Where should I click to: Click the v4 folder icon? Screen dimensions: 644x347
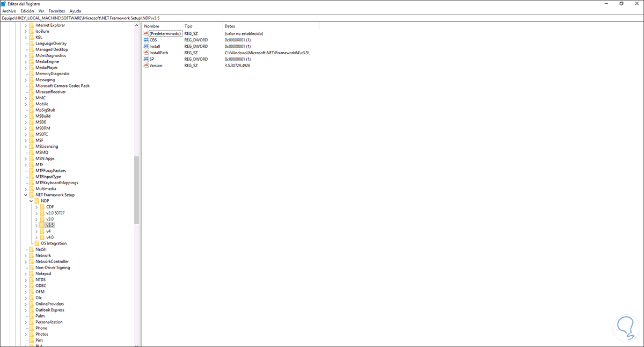click(x=42, y=231)
